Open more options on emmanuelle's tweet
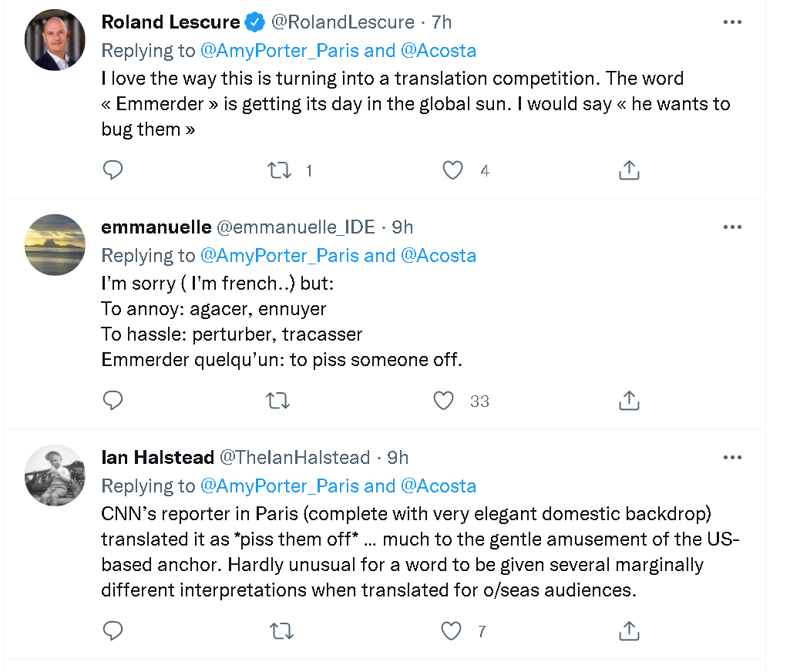 click(731, 227)
